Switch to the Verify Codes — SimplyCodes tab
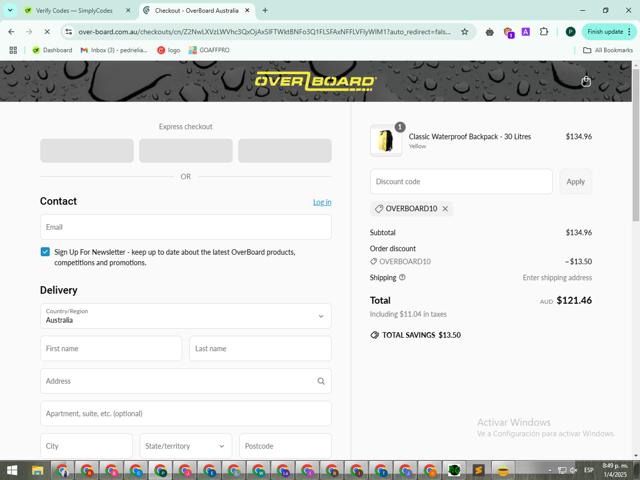 (74, 11)
